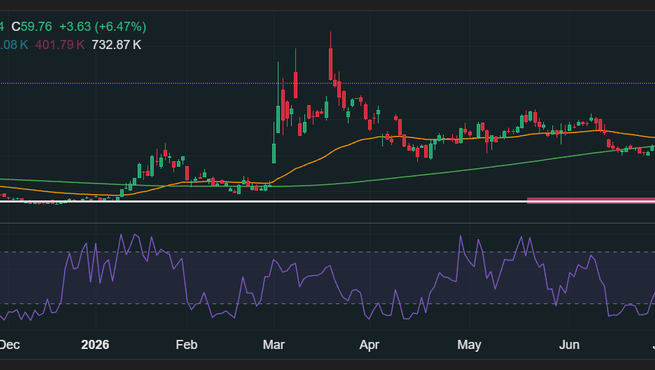Click the close price value C59.76
Screen dimensions: 655x370
[x=32, y=27]
